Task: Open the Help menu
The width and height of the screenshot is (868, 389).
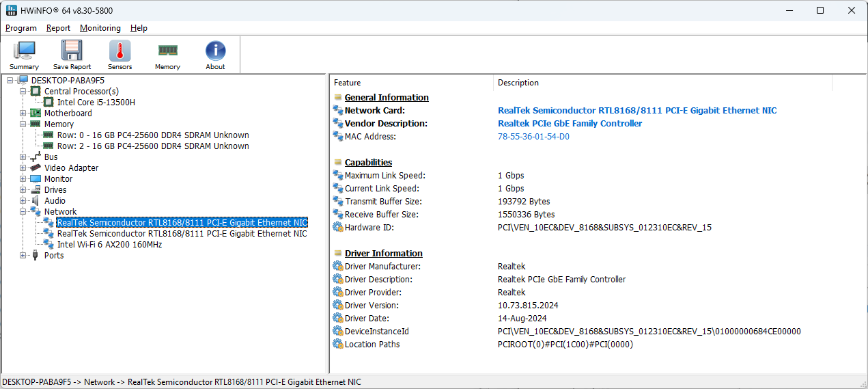Action: tap(139, 28)
